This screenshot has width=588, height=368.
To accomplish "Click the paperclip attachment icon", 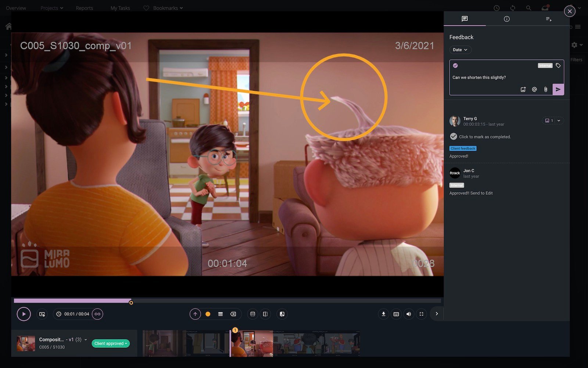I will pos(546,89).
